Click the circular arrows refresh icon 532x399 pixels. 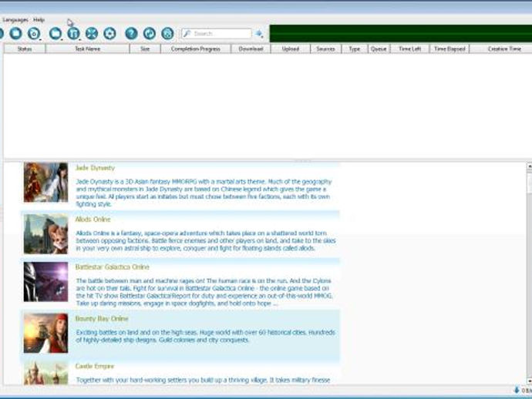click(150, 33)
